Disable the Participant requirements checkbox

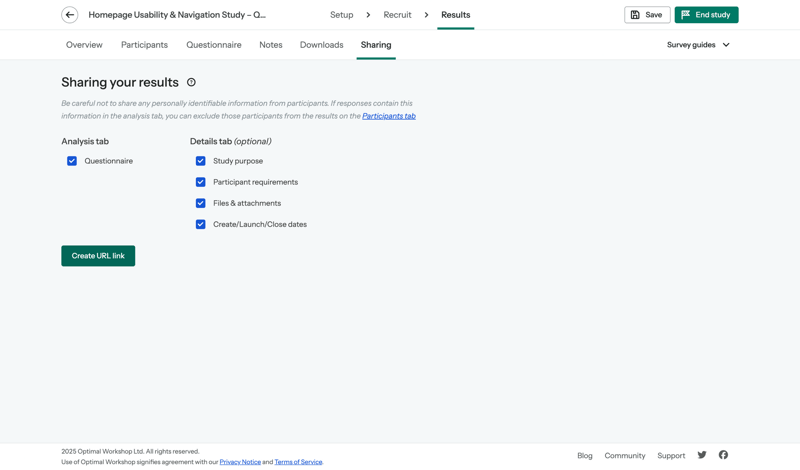(201, 182)
